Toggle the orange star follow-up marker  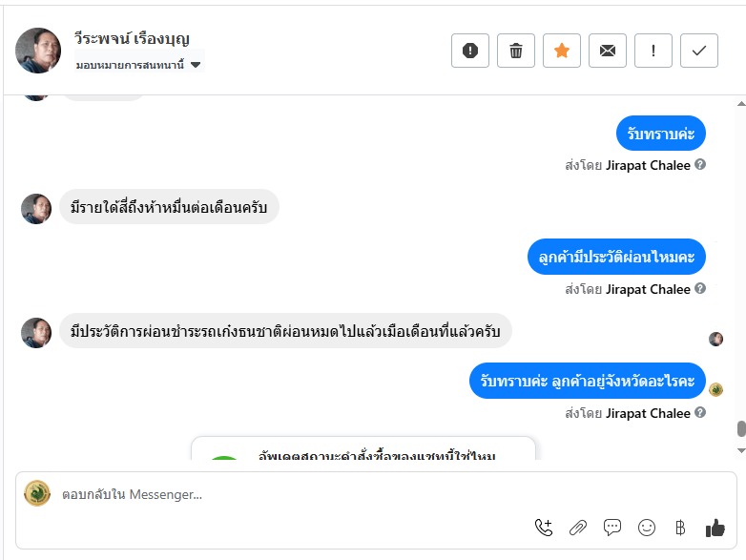tap(562, 51)
